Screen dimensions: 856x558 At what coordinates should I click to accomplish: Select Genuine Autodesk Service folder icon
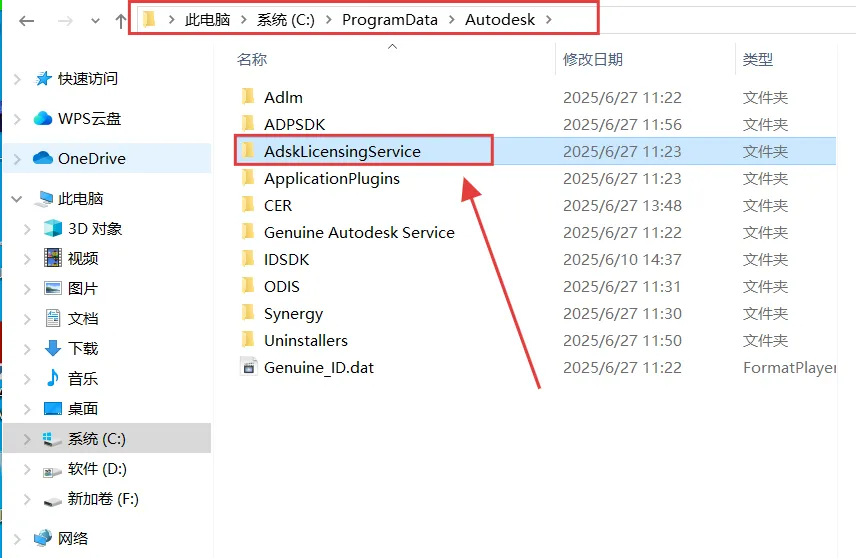click(248, 231)
